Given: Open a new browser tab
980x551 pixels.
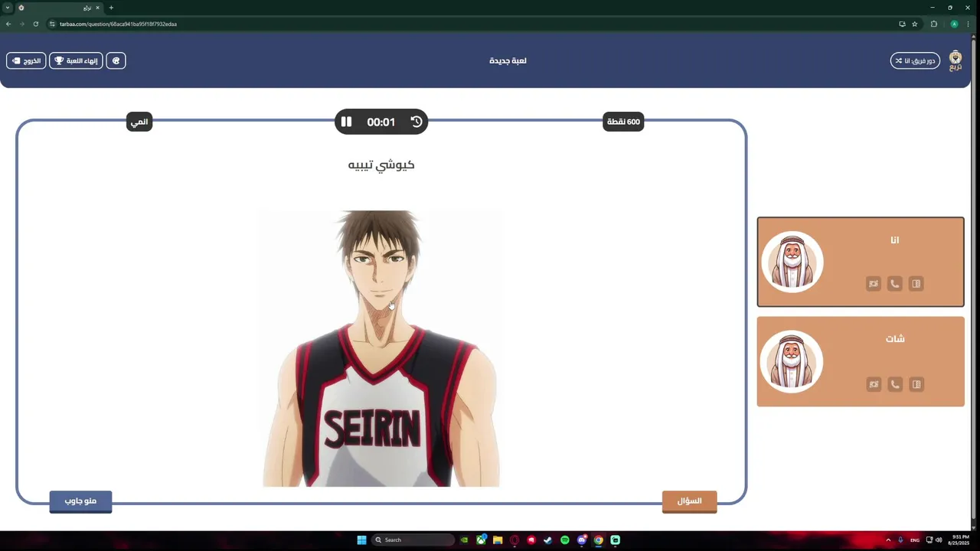Looking at the screenshot, I should tap(111, 8).
